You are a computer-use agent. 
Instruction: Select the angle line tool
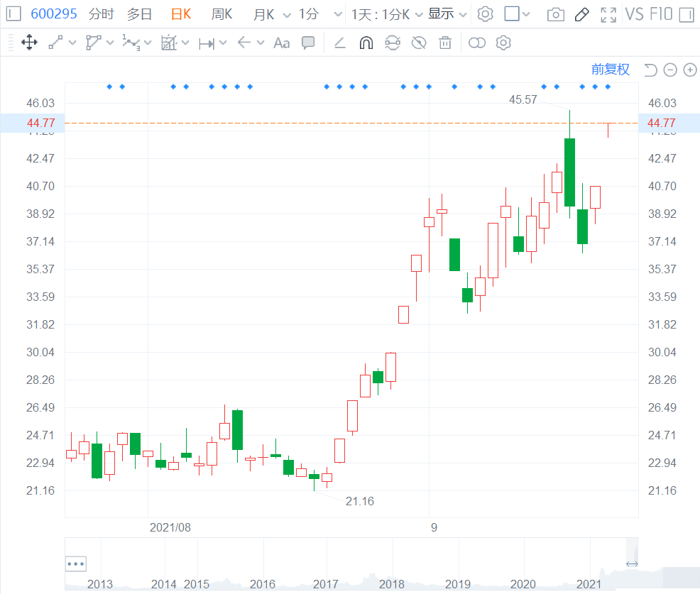click(340, 43)
